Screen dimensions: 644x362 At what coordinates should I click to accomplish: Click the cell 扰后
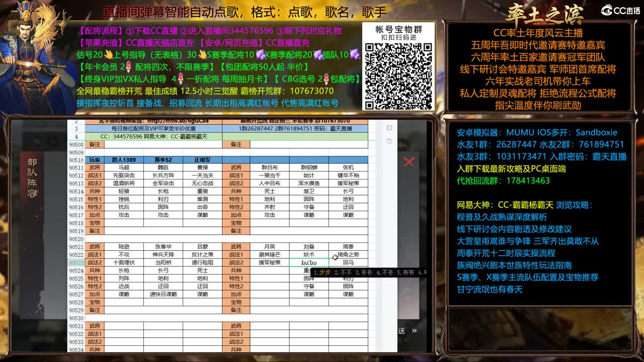124,207
